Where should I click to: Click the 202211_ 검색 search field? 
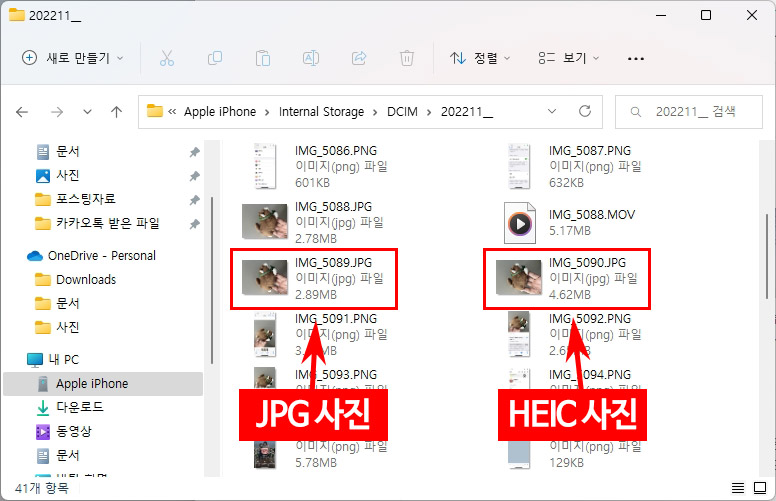(688, 112)
